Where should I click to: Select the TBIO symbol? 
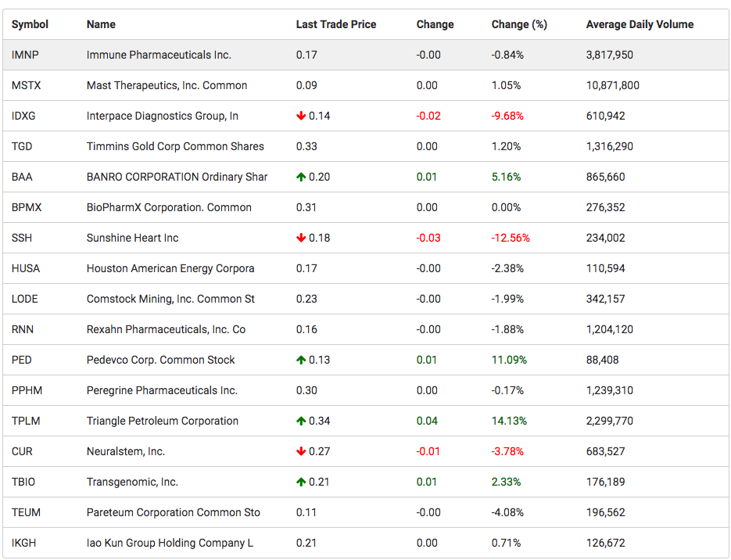23,482
